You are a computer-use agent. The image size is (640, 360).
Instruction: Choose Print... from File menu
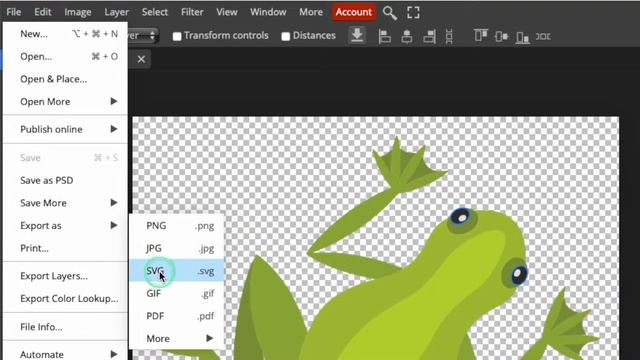(65, 248)
